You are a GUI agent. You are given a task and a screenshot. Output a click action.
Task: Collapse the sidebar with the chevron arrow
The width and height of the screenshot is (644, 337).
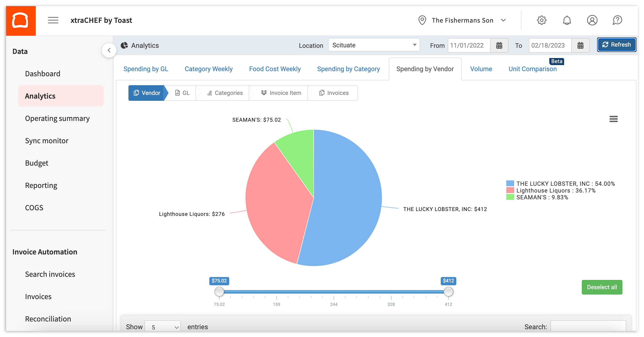(109, 50)
